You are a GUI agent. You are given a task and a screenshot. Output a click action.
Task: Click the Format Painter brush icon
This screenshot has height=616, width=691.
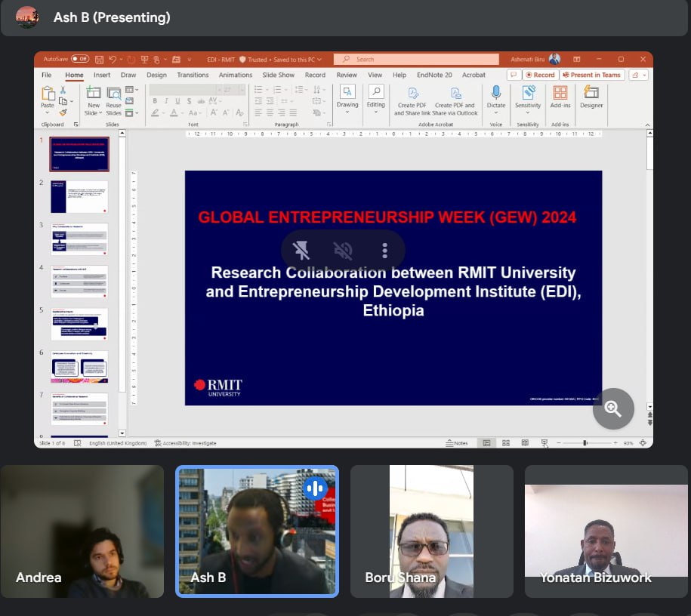[63, 112]
